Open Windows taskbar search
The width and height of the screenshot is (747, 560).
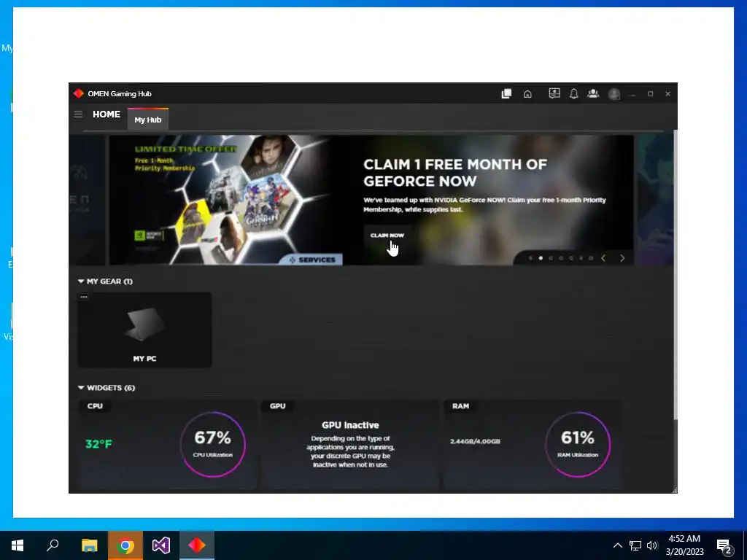(x=53, y=545)
